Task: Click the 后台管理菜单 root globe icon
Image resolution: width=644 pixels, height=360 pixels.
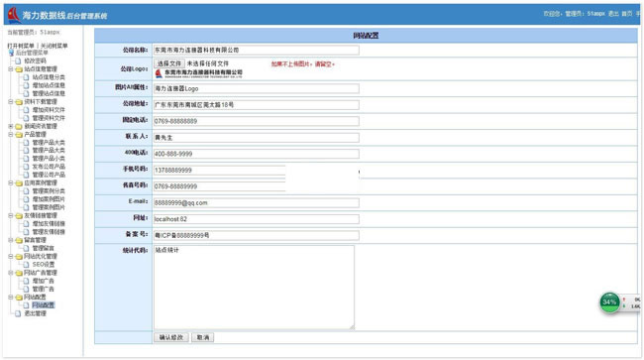Action: tap(11, 53)
